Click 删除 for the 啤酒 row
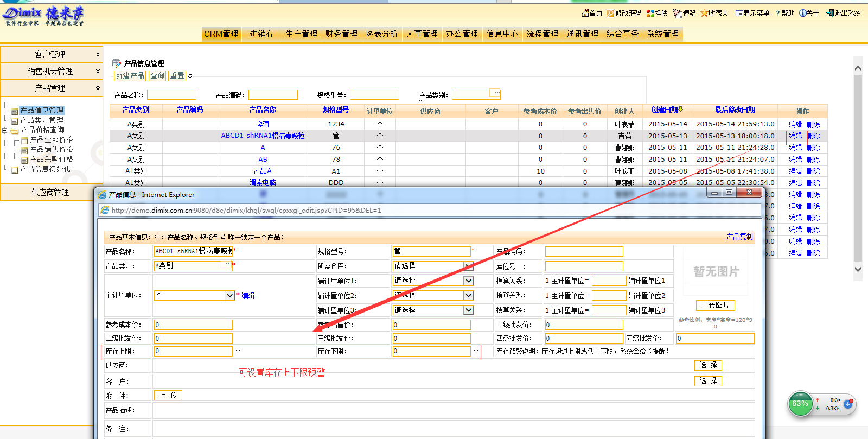 pos(813,124)
